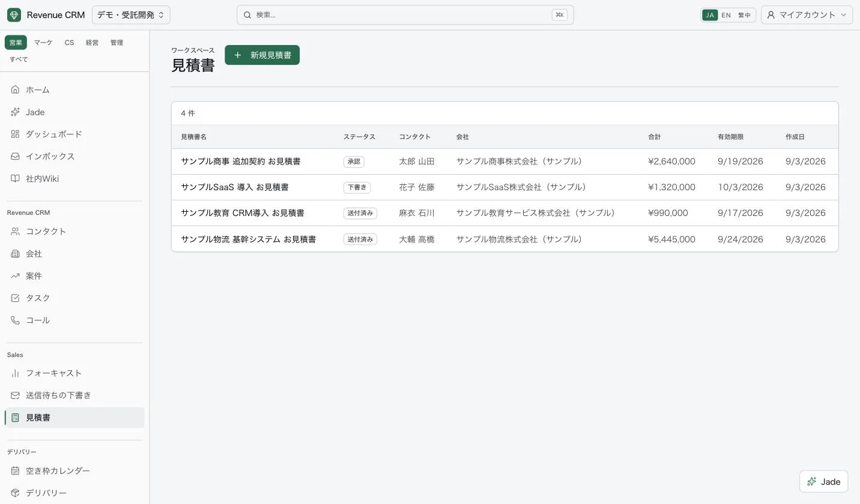Click 送付済み badge in サンプル教育 row
This screenshot has height=504, width=860.
pyautogui.click(x=360, y=213)
